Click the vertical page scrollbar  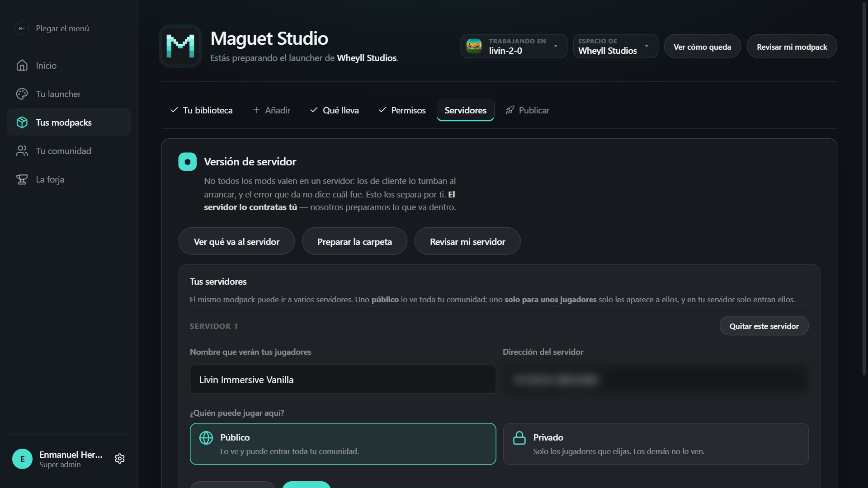(x=864, y=190)
